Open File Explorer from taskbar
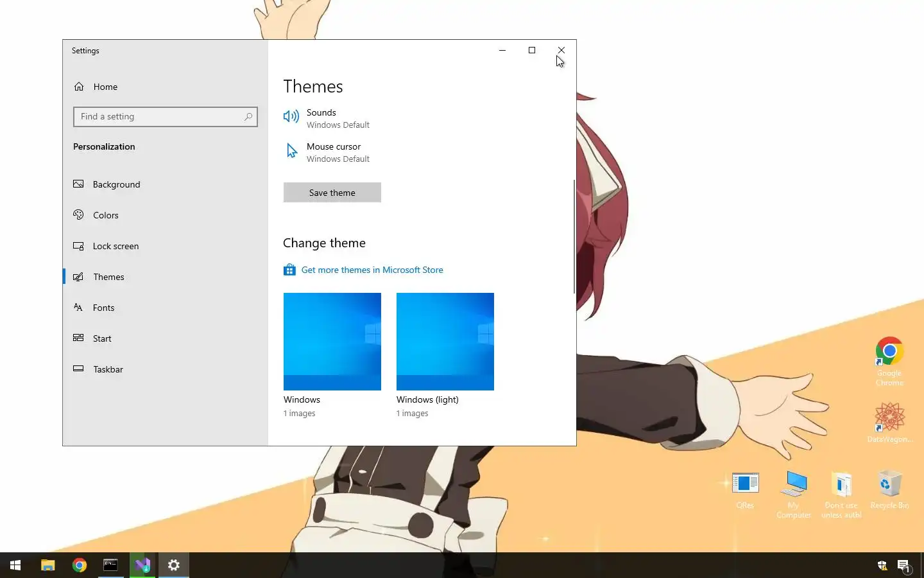 pyautogui.click(x=48, y=565)
